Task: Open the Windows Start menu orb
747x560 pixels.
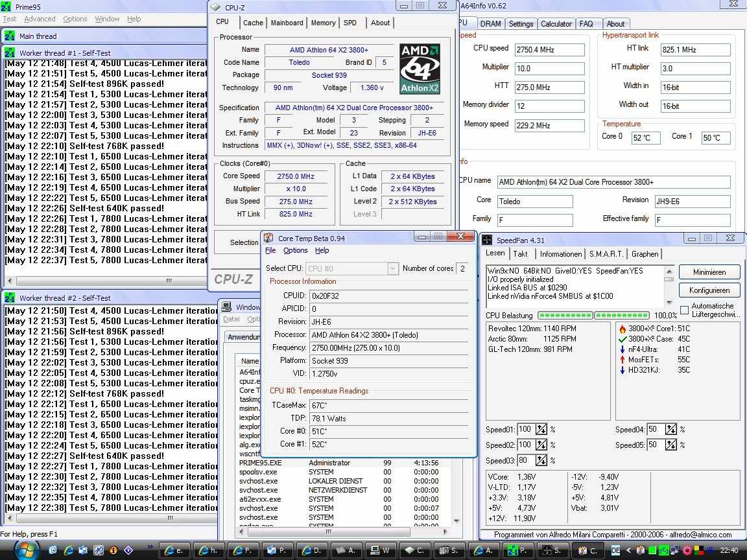Action: point(26,550)
